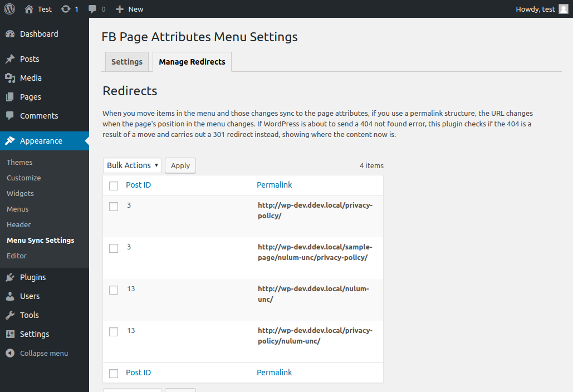Viewport: 573px width, 392px height.
Task: Click the Permalink footer column link
Action: 274,373
